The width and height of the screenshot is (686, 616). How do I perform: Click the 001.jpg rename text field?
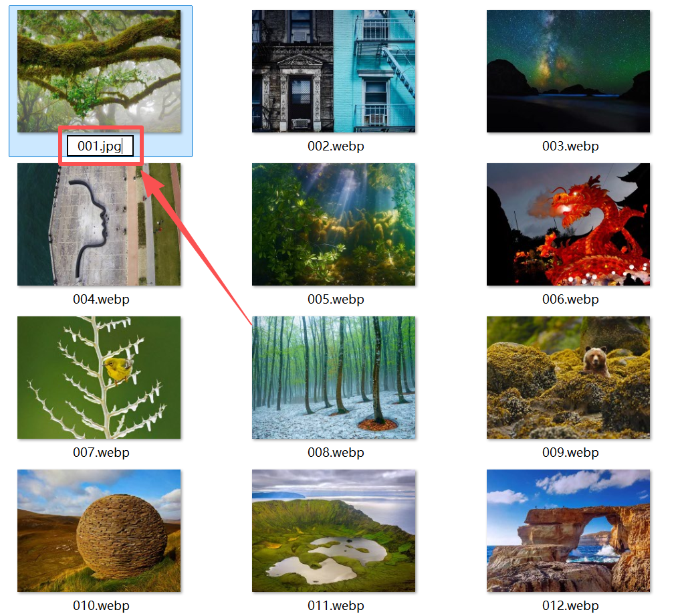(x=100, y=146)
